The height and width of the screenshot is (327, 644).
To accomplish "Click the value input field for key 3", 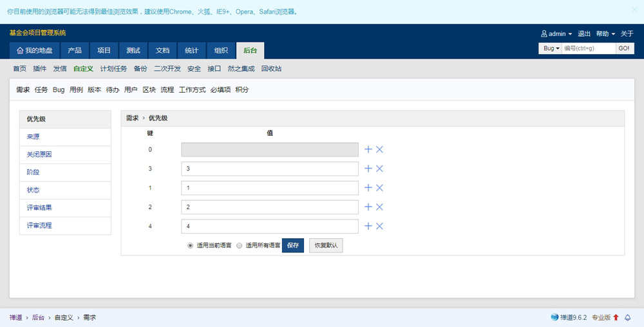I will point(269,169).
